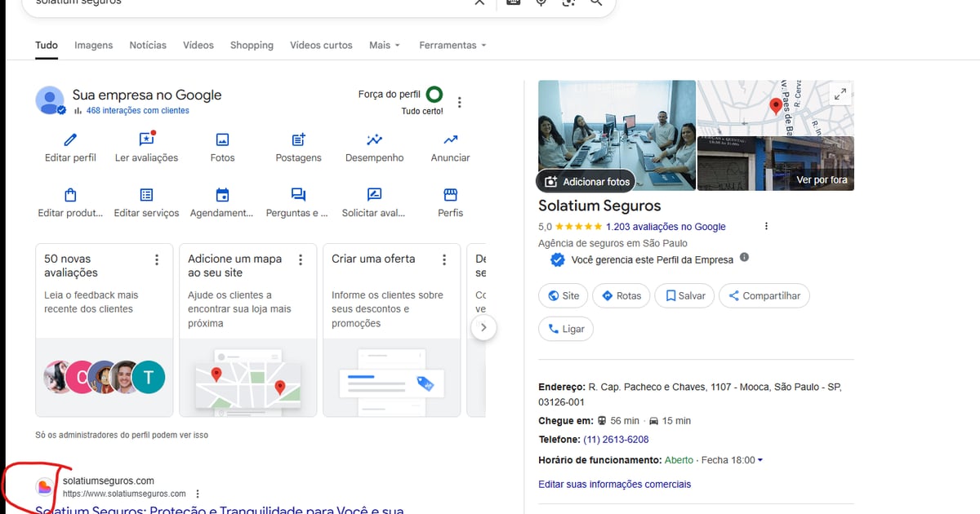Open 1.203 avaliações no Google link
Screen dimensions: 980x514
pyautogui.click(x=666, y=227)
